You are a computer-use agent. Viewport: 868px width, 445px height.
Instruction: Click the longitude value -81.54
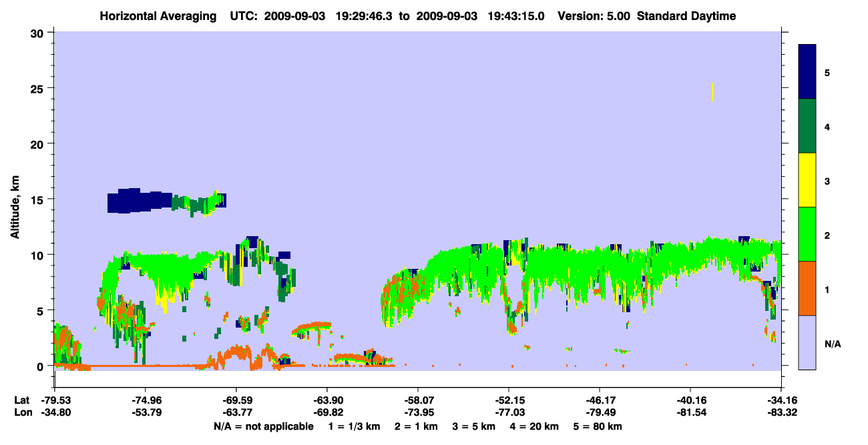coord(690,413)
